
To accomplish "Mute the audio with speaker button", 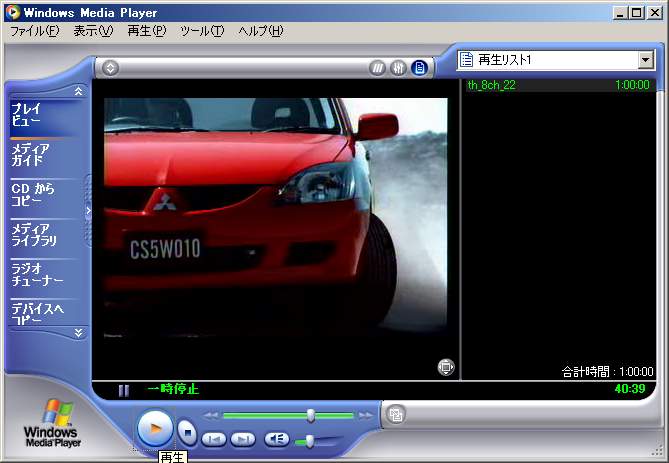I will (277, 439).
